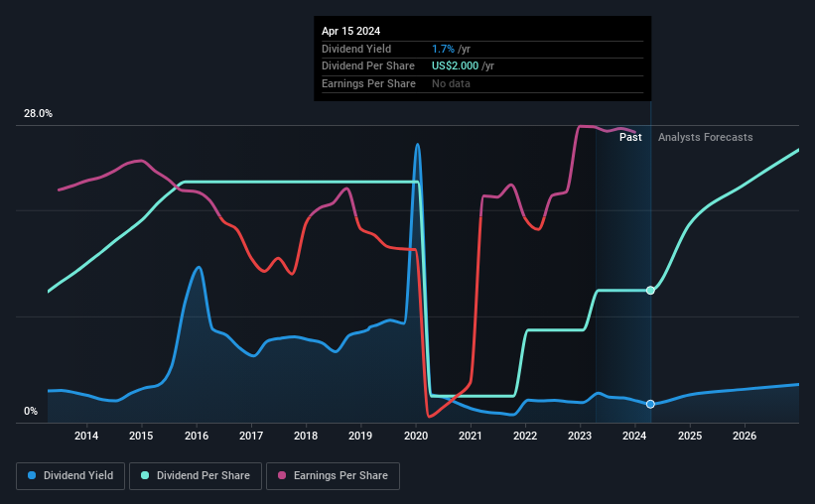Click the 'Dividend Yield' tooltip row label
The width and height of the screenshot is (815, 504).
(x=356, y=49)
